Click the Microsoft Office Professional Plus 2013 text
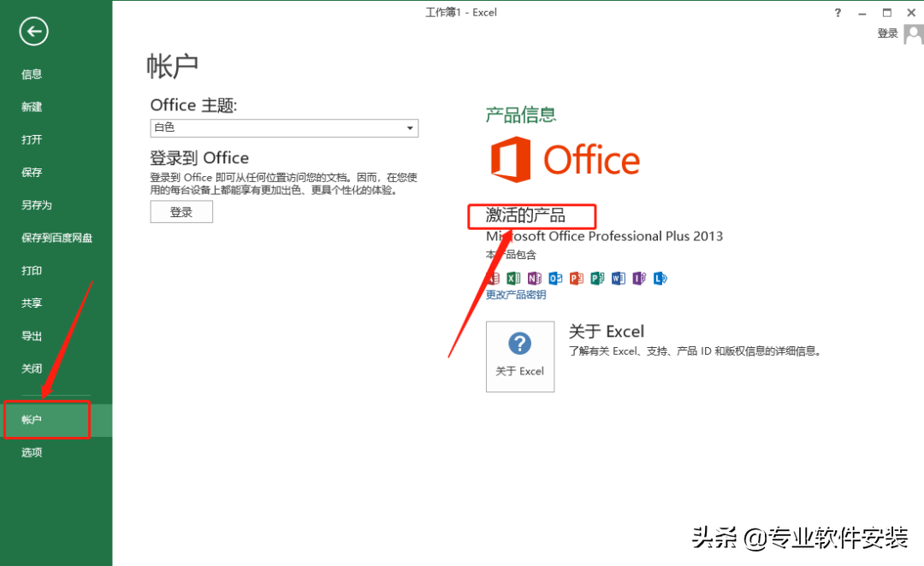 click(604, 236)
